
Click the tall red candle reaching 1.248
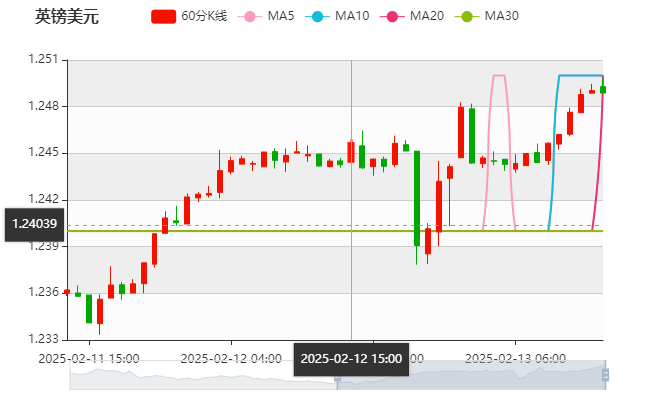(461, 132)
